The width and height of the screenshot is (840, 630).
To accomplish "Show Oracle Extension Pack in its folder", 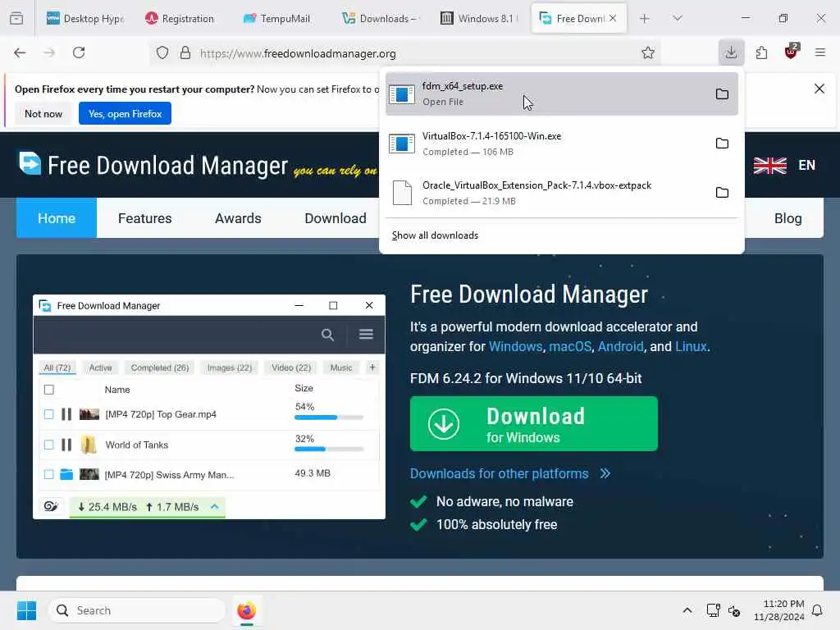I will point(722,192).
